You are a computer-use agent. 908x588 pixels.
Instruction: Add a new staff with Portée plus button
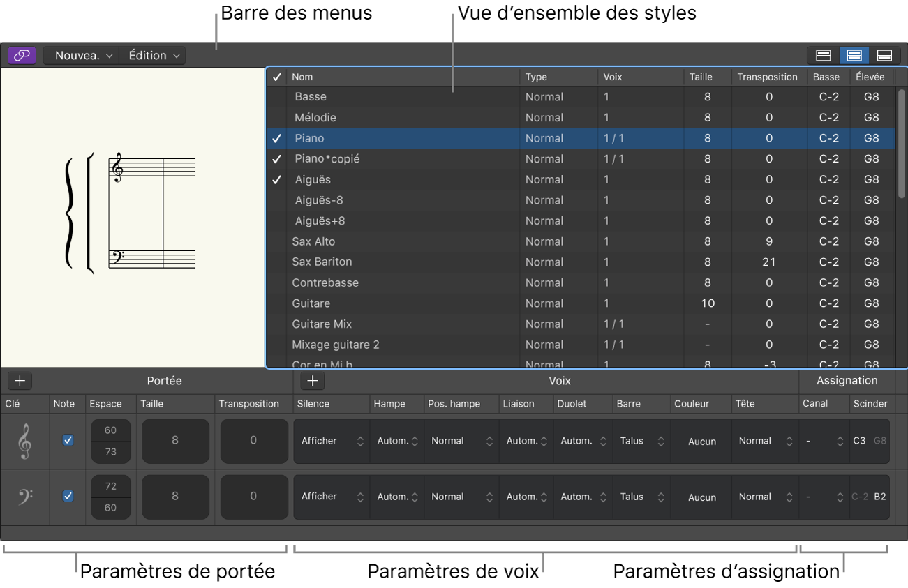20,381
